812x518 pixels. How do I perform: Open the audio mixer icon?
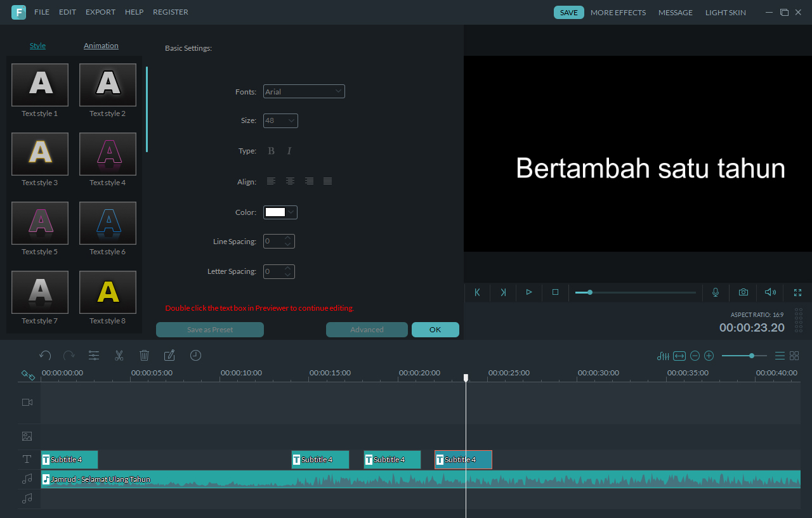click(x=664, y=356)
